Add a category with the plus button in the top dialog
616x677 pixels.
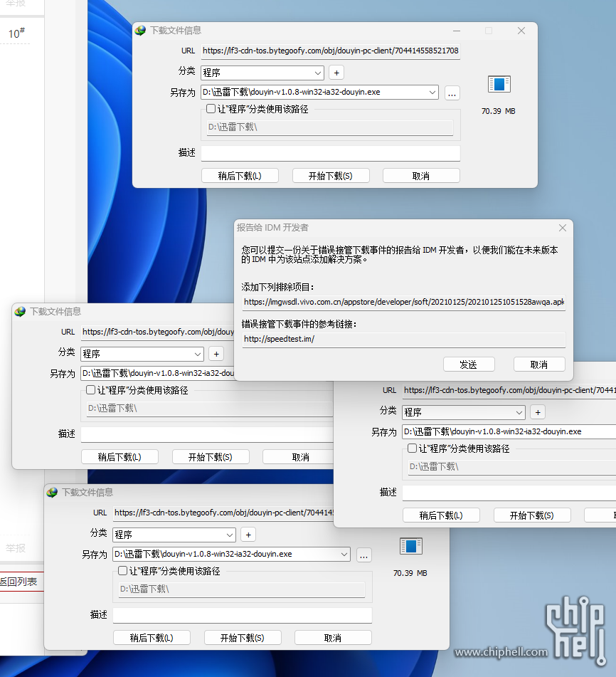coord(336,73)
